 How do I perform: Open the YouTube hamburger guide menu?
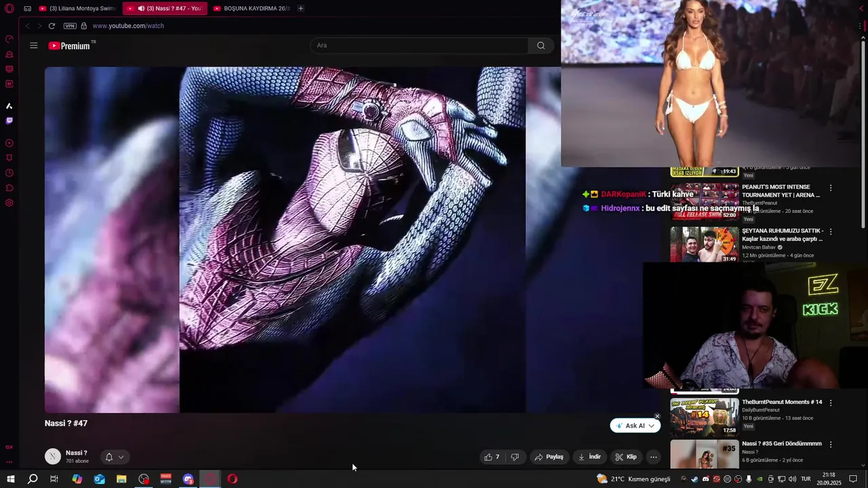coord(34,45)
